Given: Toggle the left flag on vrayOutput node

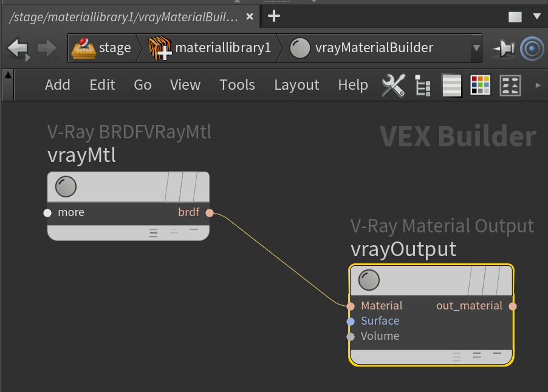Looking at the screenshot, I should [x=477, y=280].
